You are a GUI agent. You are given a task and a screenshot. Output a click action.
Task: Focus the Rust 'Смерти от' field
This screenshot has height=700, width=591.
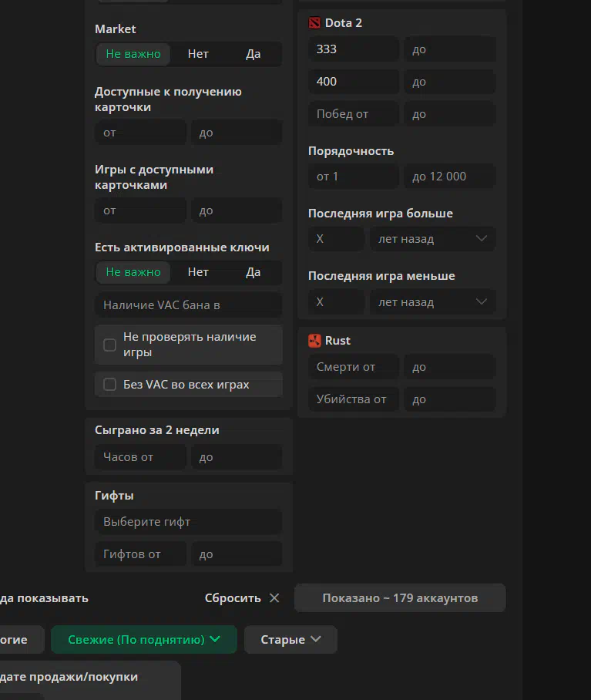click(354, 367)
